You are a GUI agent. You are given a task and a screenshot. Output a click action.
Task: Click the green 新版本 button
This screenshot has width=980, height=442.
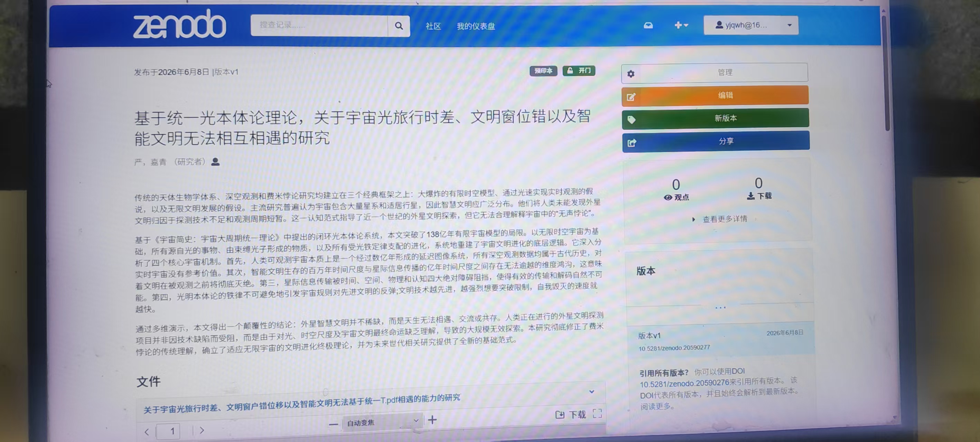(715, 118)
